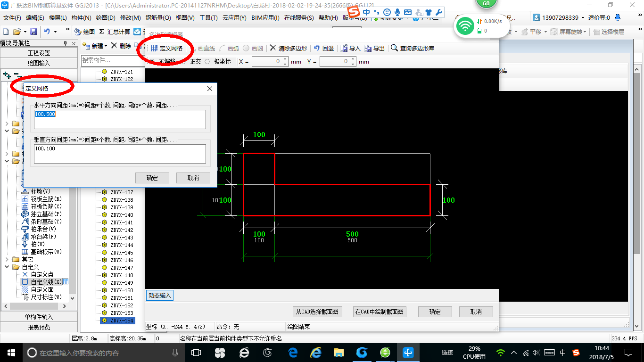Viewport: 644px width, 362px height.
Task: Open 编辑(E) menu
Action: point(35,18)
